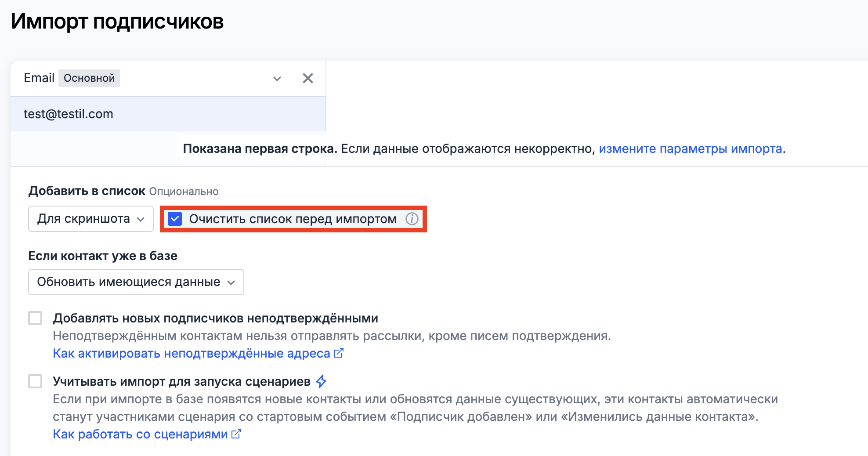Viewport: 868px width, 456px height.
Task: Expand the Email column field chevron
Action: point(277,79)
